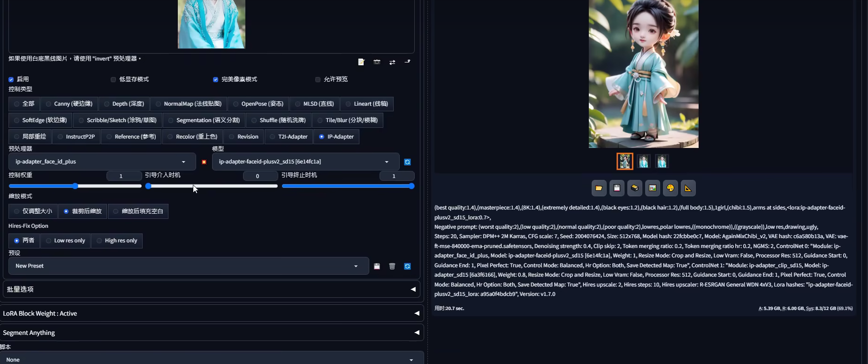Select Revision control type

[244, 137]
